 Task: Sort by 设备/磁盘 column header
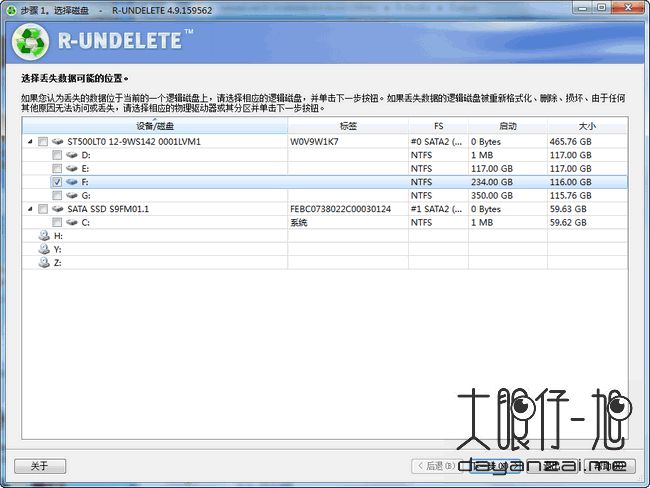155,126
